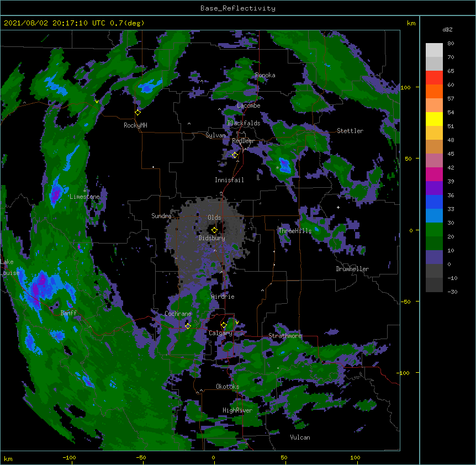Screen dimensions: 476x465
Task: Click the Ponoka city label
Action: coord(265,75)
